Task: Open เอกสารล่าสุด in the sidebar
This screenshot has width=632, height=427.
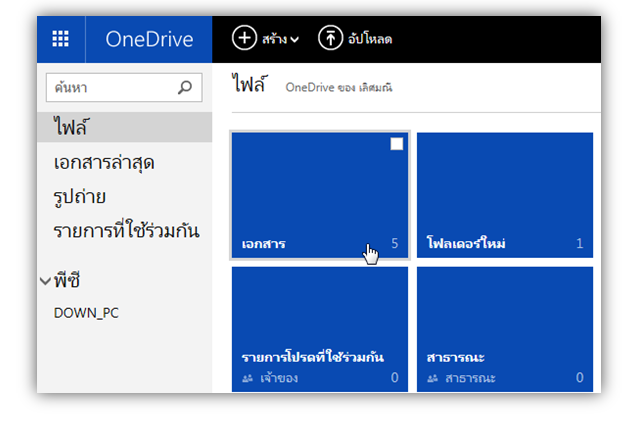Action: (104, 163)
